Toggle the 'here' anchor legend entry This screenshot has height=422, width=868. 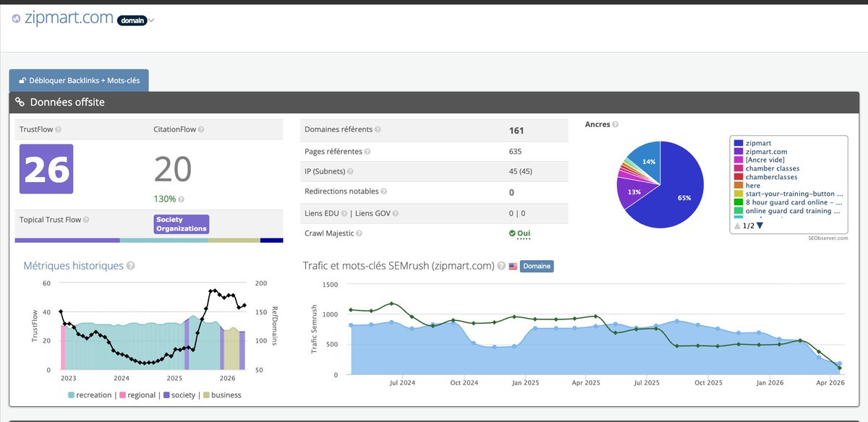coord(749,186)
